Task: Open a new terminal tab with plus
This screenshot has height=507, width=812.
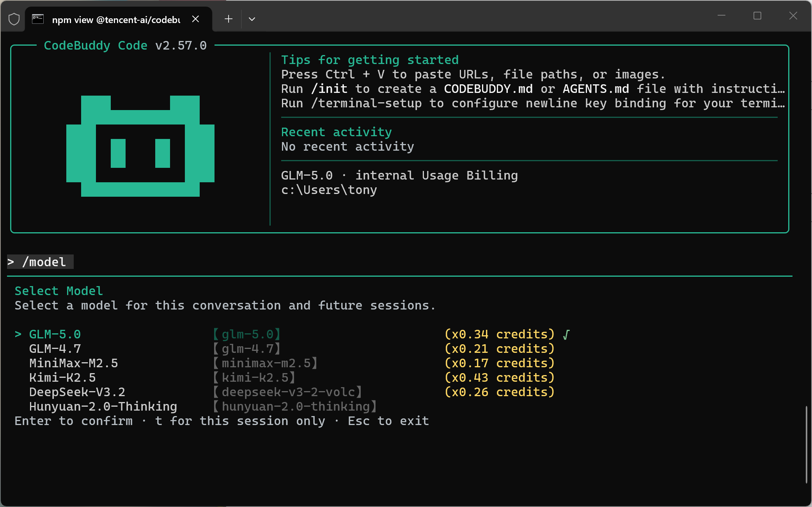Action: [229, 19]
